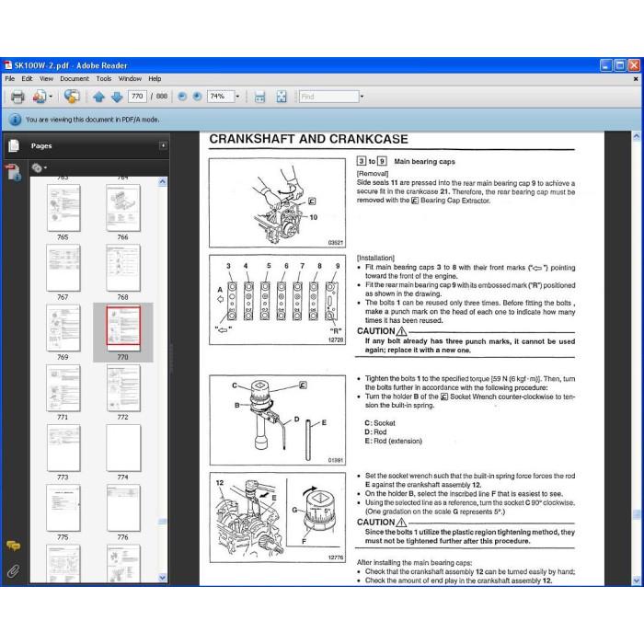Click the zoom out minus button

[182, 97]
